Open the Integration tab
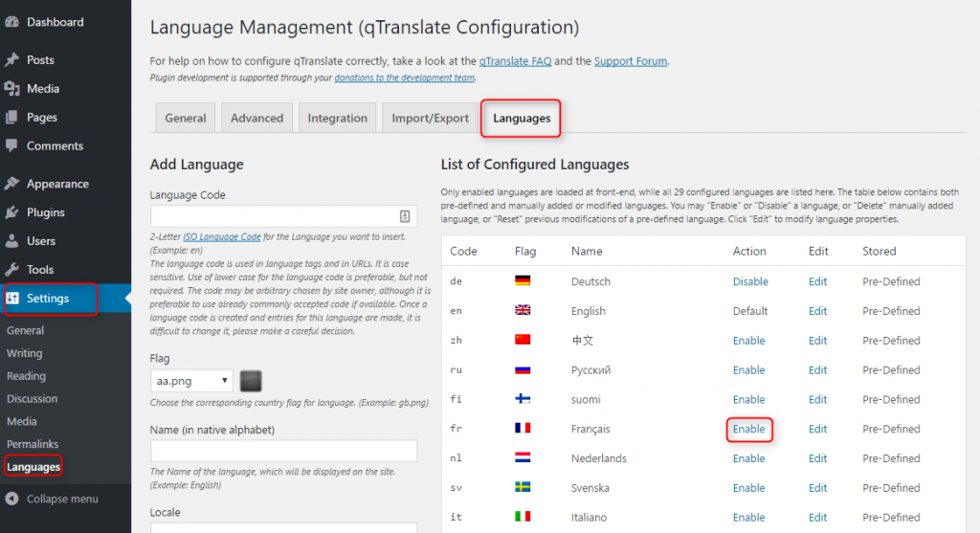The width and height of the screenshot is (980, 533). (x=338, y=118)
